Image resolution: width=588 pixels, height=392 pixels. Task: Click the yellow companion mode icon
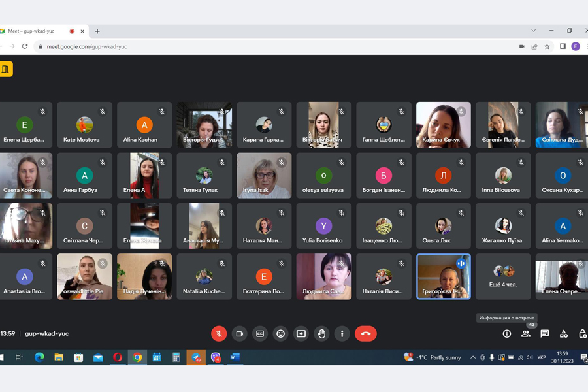[x=6, y=69]
